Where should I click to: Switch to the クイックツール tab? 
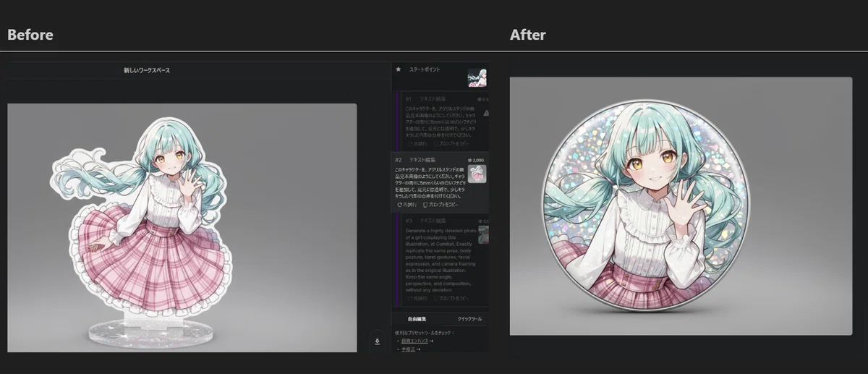point(469,318)
